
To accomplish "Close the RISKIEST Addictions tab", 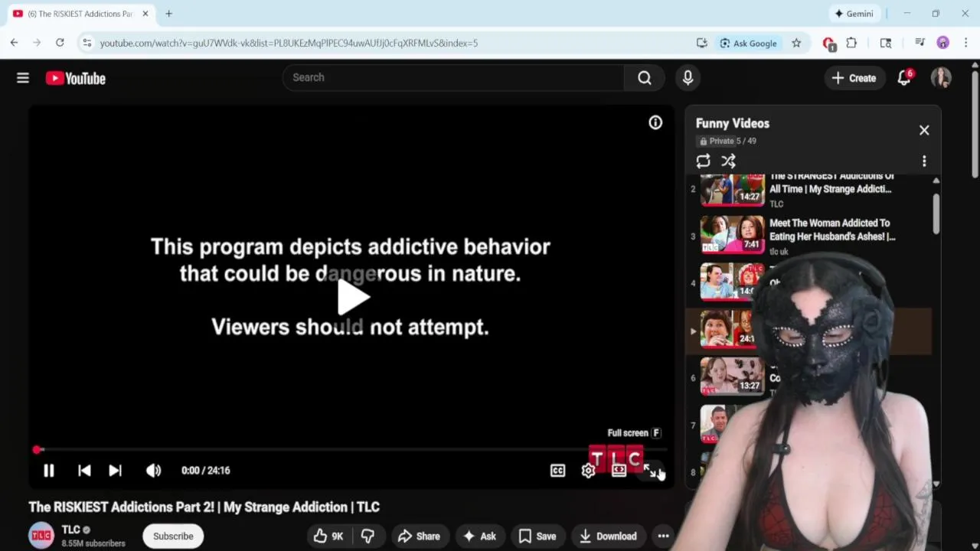I will tap(145, 14).
